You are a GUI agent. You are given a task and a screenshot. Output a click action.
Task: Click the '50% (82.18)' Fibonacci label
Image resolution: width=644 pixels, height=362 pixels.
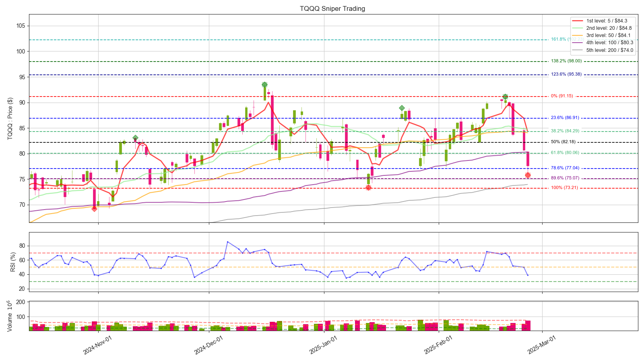[563, 142]
